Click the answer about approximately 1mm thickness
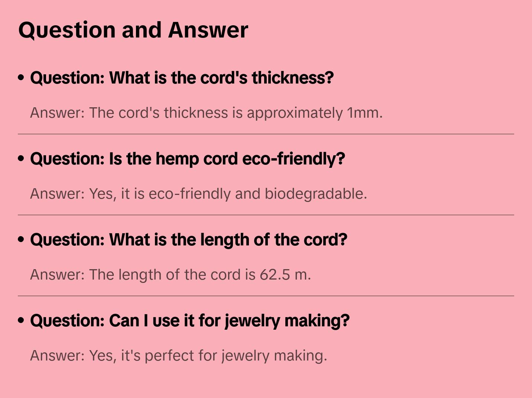532x398 pixels. pyautogui.click(x=206, y=113)
